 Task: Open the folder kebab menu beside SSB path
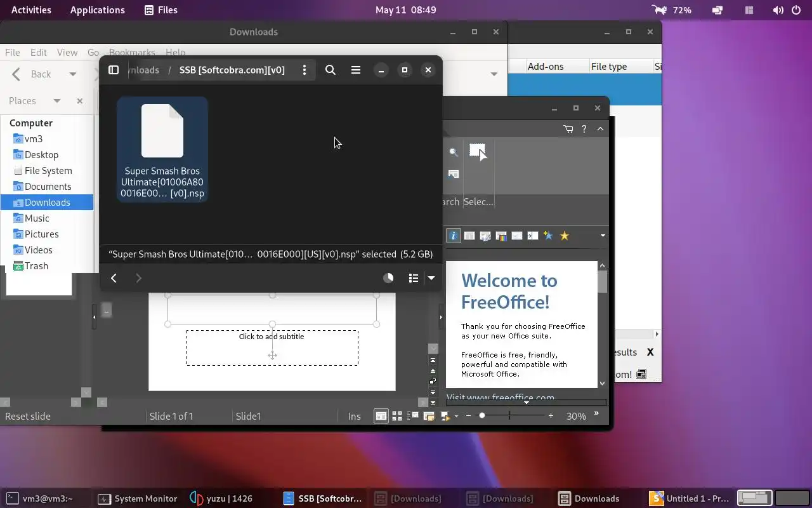click(304, 70)
